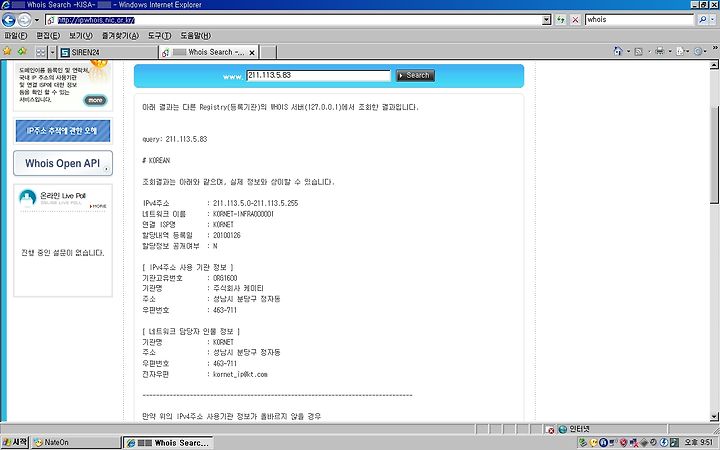The width and height of the screenshot is (720, 450).
Task: Click the system clock 오후 9:51
Action: 698,442
